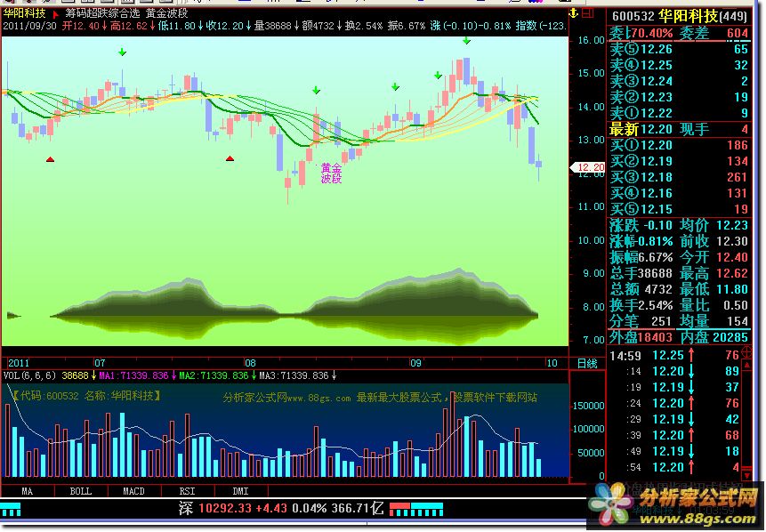Click the :54 12.20 last tick row

click(674, 468)
